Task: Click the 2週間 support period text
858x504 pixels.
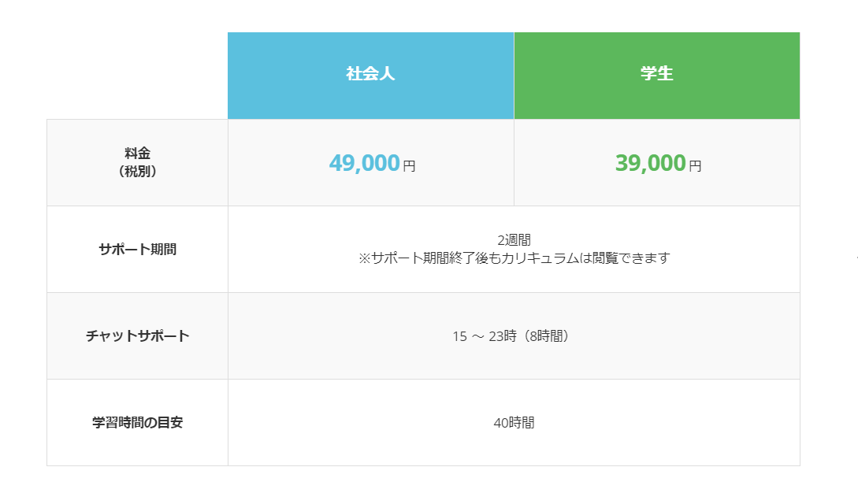Action: click(x=514, y=240)
